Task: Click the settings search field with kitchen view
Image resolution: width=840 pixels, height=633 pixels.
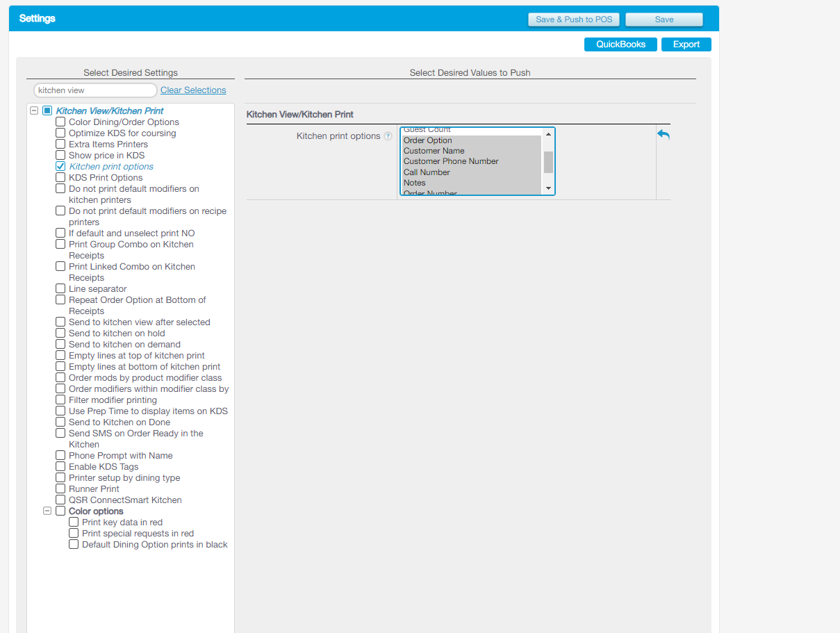Action: [x=96, y=90]
